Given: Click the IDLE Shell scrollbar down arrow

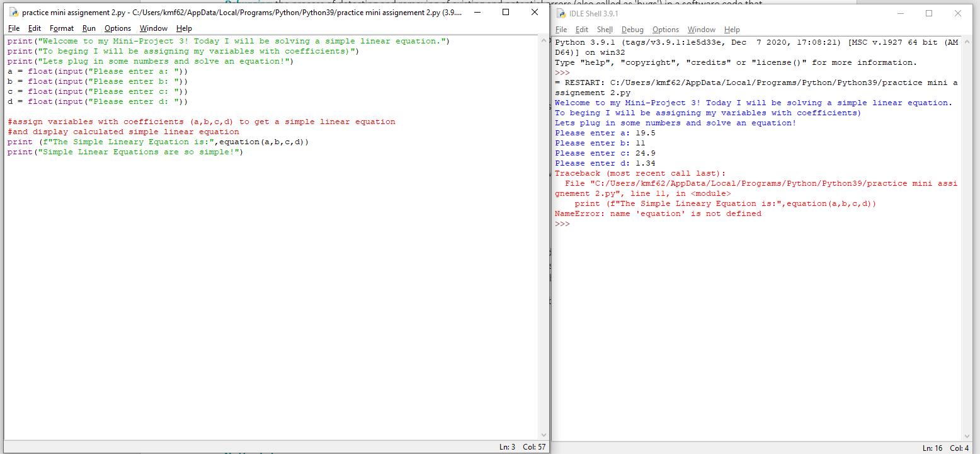Looking at the screenshot, I should point(967,436).
